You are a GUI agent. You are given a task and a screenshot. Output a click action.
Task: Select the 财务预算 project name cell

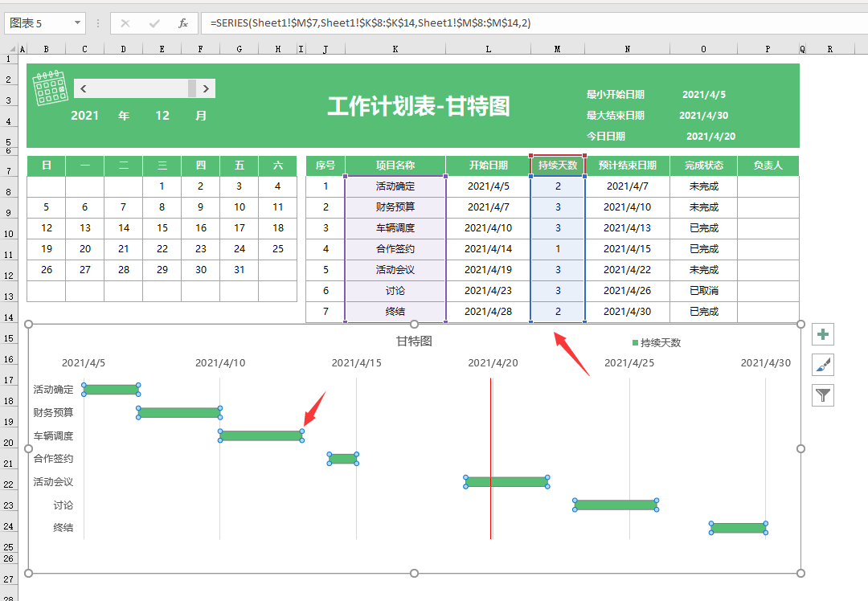(395, 207)
